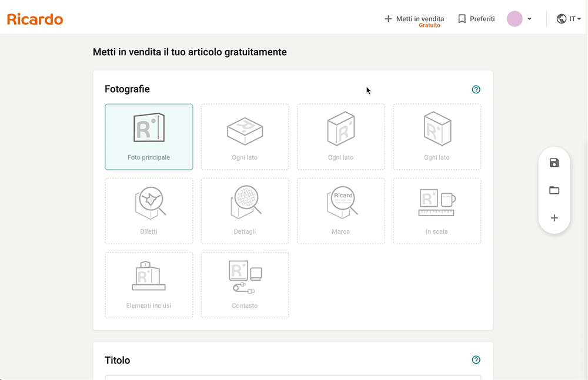Click the user profile avatar
The image size is (588, 380).
(514, 19)
